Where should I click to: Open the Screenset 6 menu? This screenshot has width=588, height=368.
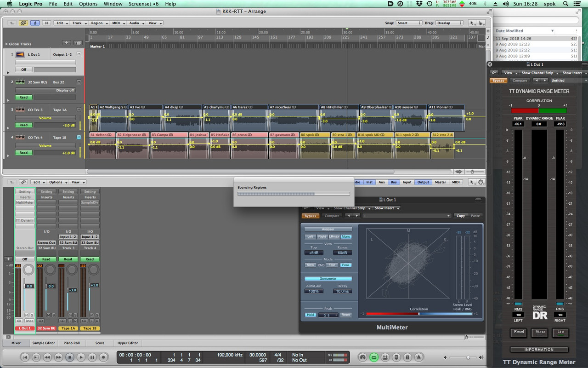(143, 4)
